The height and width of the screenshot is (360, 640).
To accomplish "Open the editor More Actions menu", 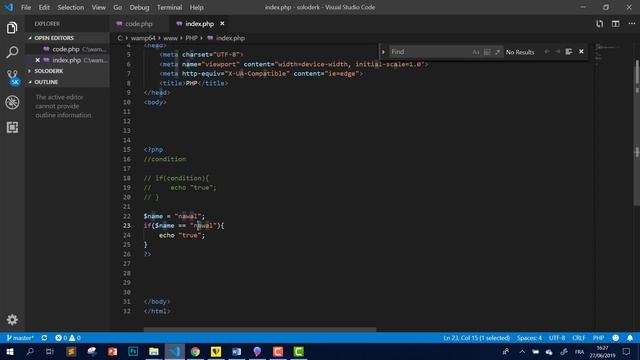I will coord(631,24).
